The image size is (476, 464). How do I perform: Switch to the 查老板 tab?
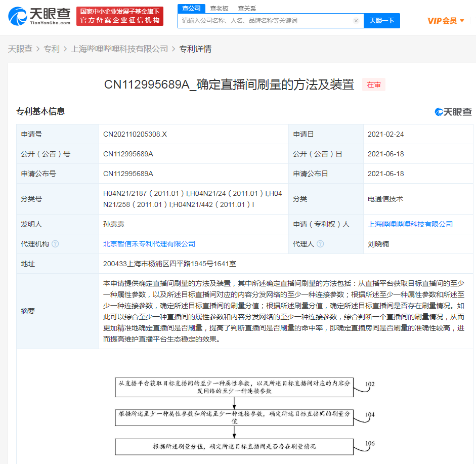pos(219,9)
